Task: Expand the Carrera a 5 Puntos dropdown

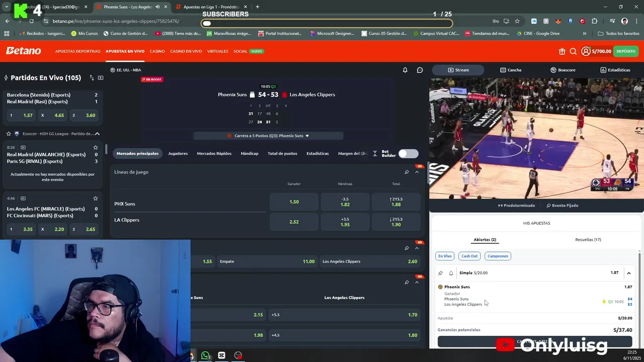Action: click(x=268, y=136)
